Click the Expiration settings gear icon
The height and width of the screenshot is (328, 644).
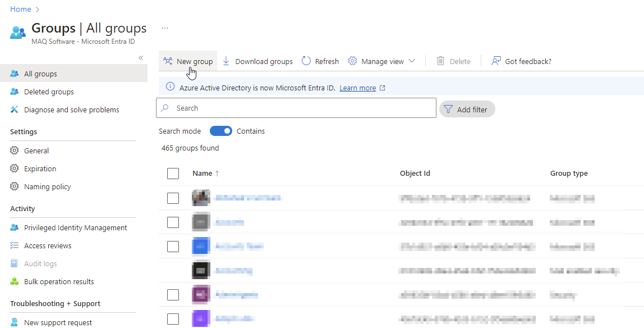pos(15,168)
